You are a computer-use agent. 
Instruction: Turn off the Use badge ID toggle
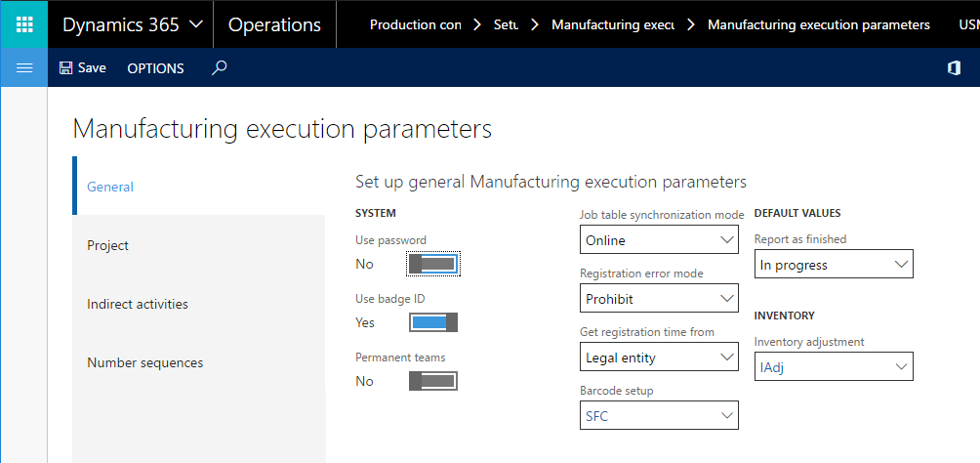(x=433, y=322)
